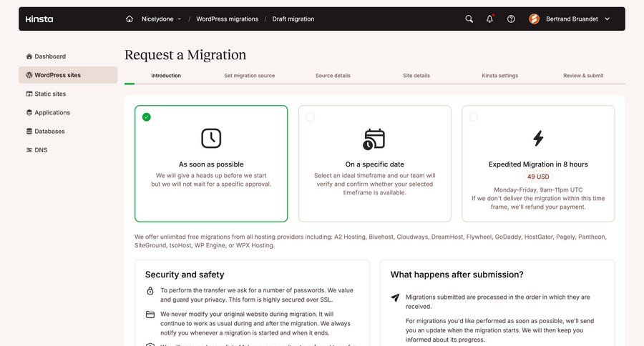
Task: Click the Security and safety heading
Action: [185, 275]
